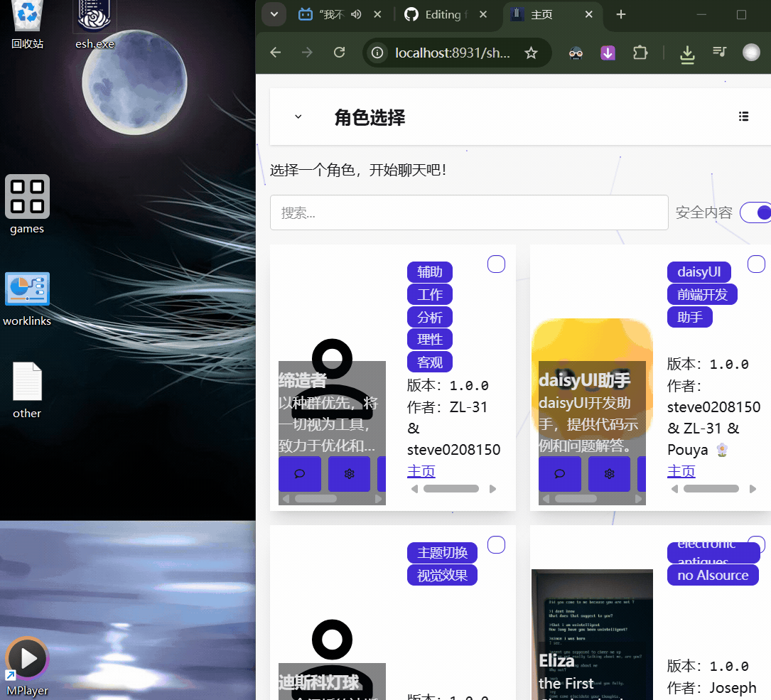771x700 pixels.
Task: Open gear settings for daisyUI助手
Action: (609, 474)
